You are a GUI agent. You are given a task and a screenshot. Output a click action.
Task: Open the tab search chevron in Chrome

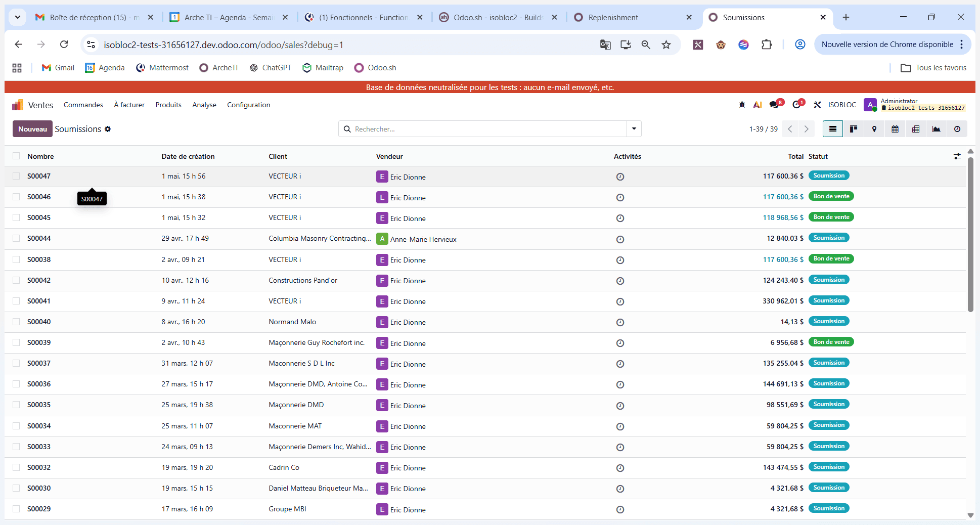coord(18,17)
